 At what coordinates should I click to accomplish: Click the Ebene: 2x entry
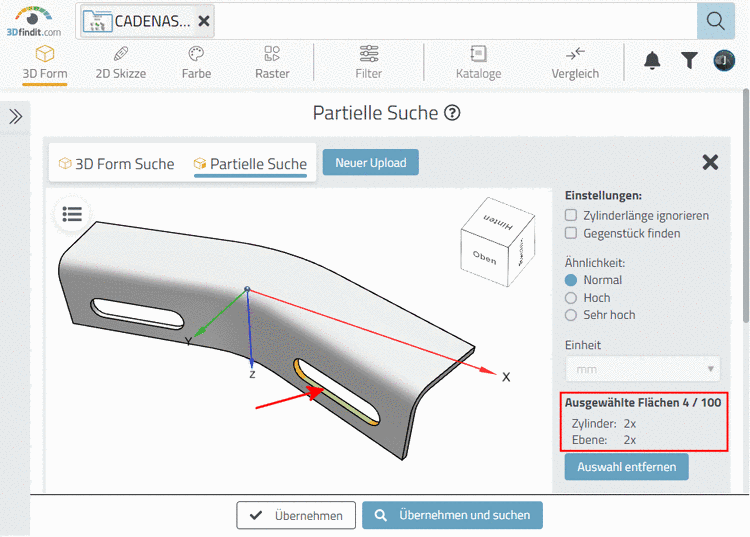click(x=604, y=440)
